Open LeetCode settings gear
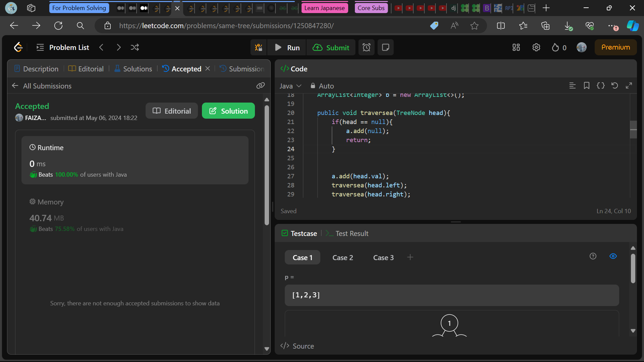Viewport: 644px width, 362px height. point(536,48)
